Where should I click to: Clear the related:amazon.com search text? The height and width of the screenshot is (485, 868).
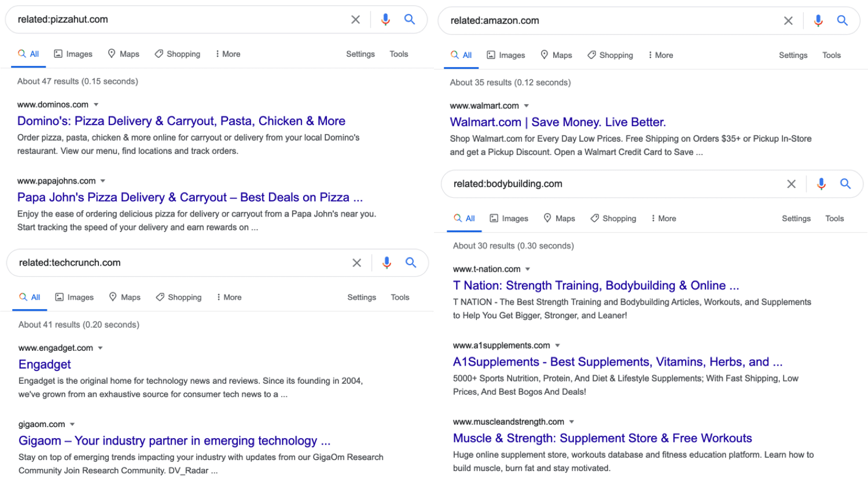click(788, 21)
